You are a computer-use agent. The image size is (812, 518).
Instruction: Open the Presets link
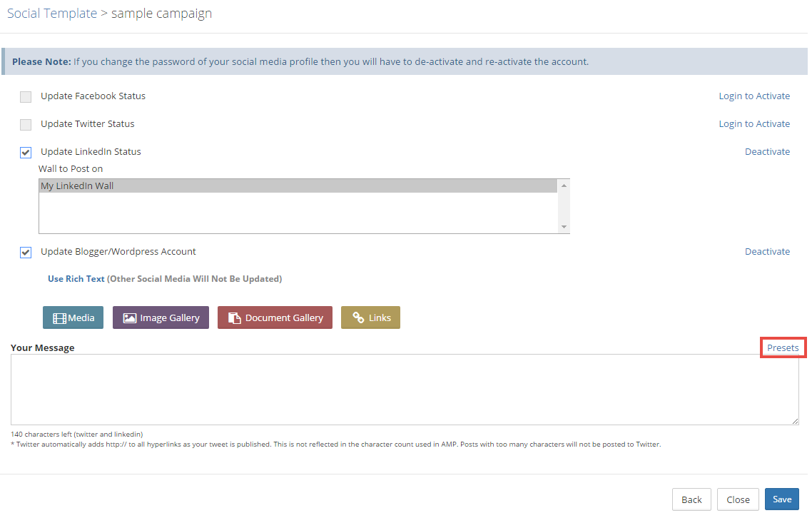pos(783,347)
